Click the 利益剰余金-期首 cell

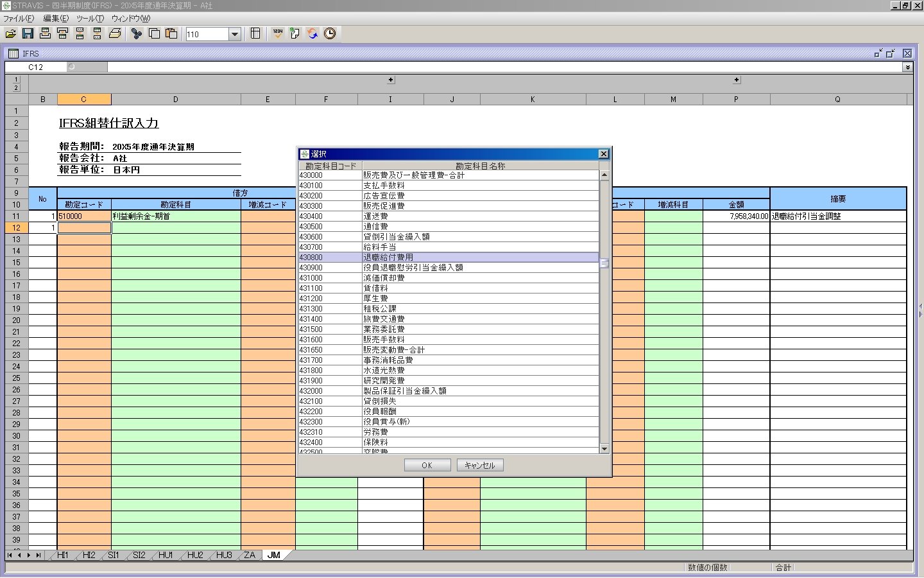point(176,216)
